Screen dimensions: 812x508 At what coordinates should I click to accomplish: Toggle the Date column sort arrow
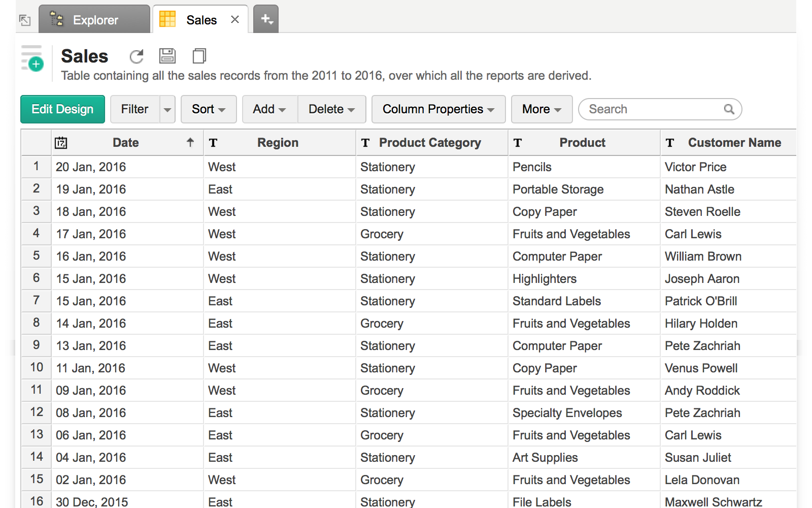pyautogui.click(x=190, y=142)
